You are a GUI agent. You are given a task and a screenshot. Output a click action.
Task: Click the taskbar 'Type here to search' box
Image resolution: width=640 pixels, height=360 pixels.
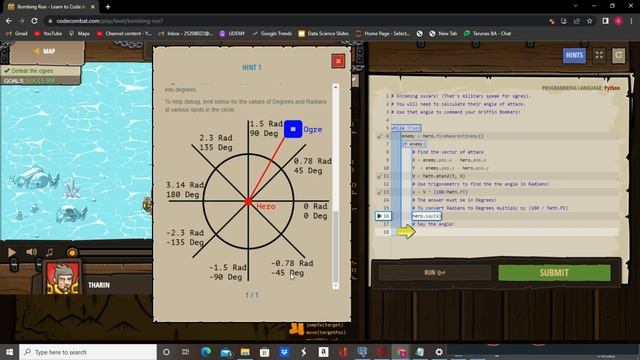point(88,352)
